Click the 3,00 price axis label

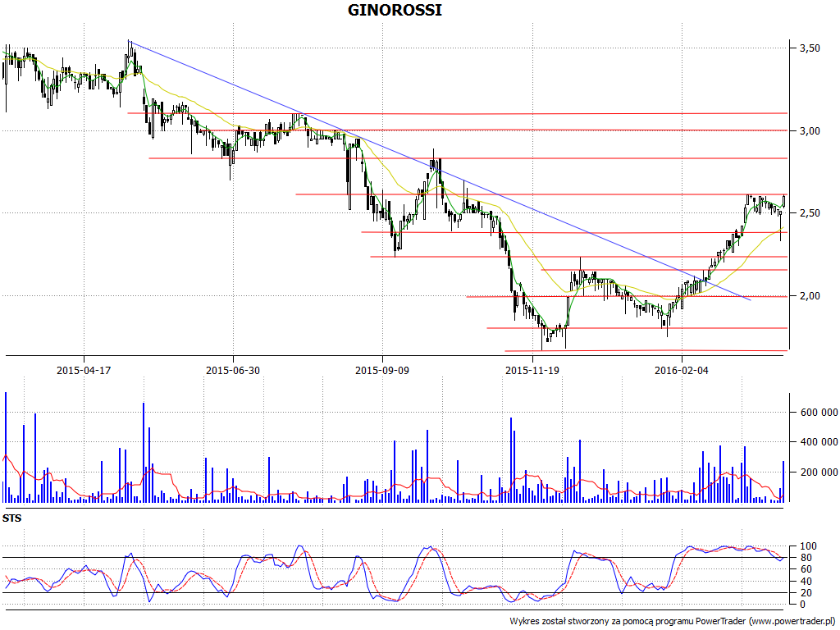click(x=810, y=131)
